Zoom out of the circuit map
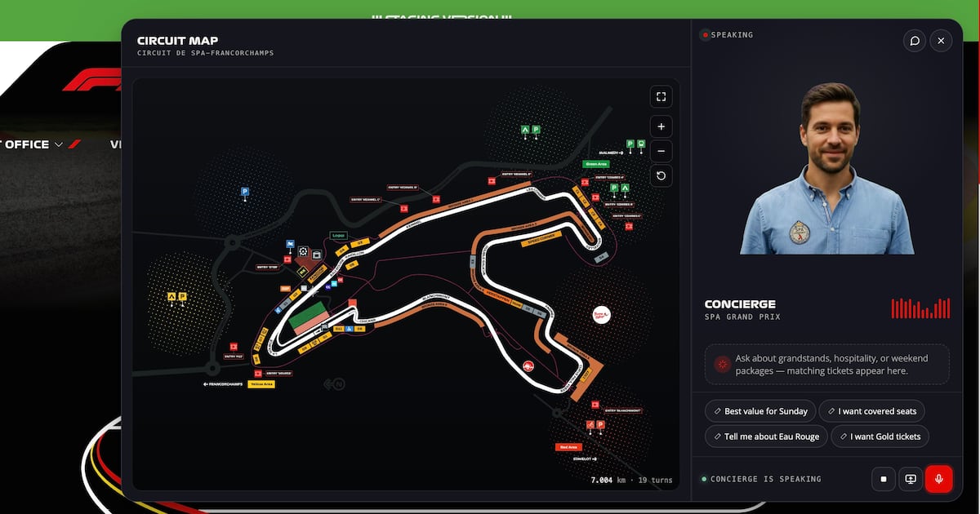The height and width of the screenshot is (514, 980). 661,151
